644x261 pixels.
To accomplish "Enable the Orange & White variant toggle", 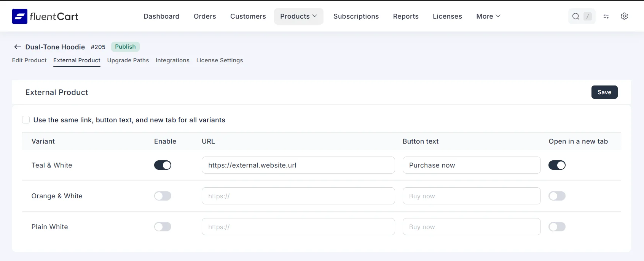I will click(x=163, y=196).
